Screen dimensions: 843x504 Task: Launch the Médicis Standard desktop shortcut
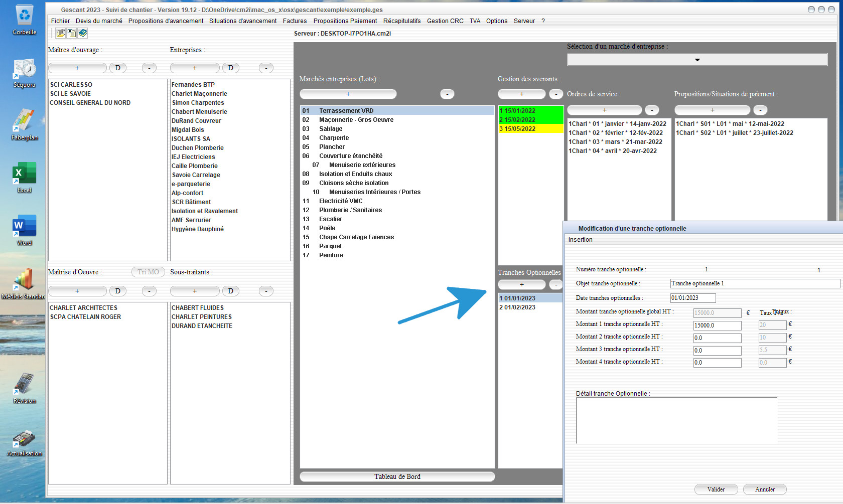pyautogui.click(x=24, y=284)
